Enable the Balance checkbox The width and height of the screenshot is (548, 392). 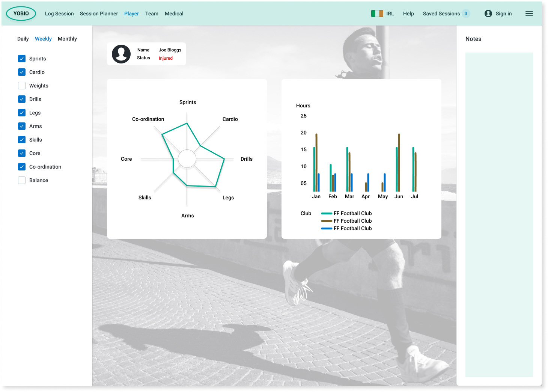tap(22, 180)
